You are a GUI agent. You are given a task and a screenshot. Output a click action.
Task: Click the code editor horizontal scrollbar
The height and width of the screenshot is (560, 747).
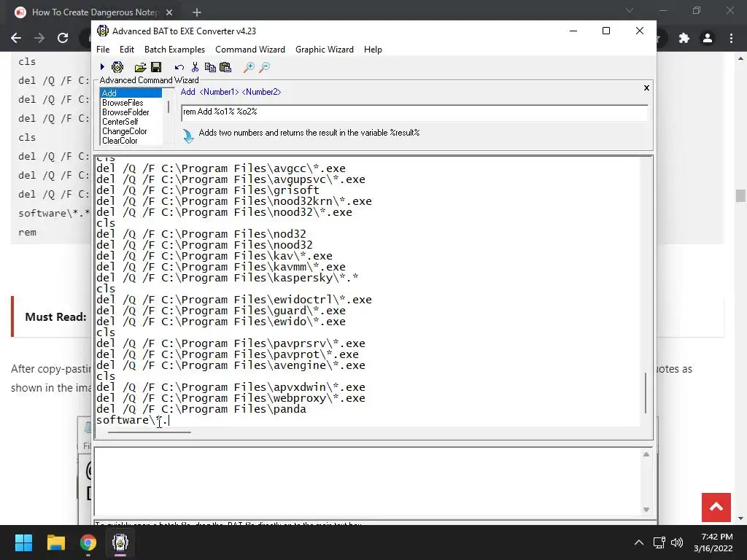149,432
